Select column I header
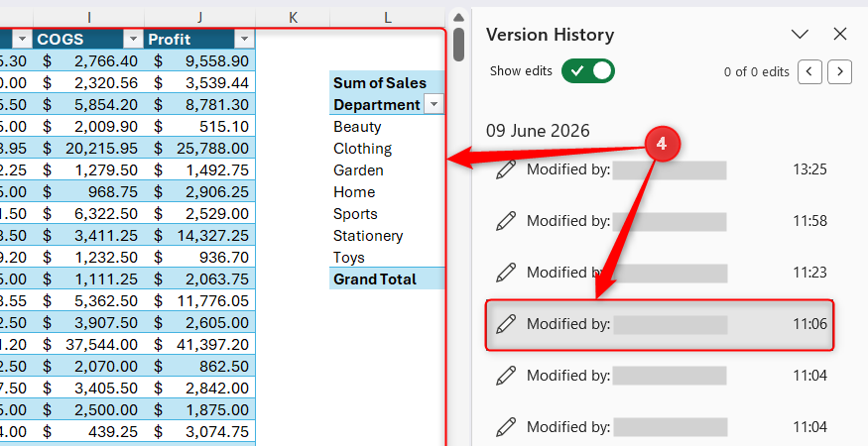Image resolution: width=868 pixels, height=446 pixels. pyautogui.click(x=88, y=18)
